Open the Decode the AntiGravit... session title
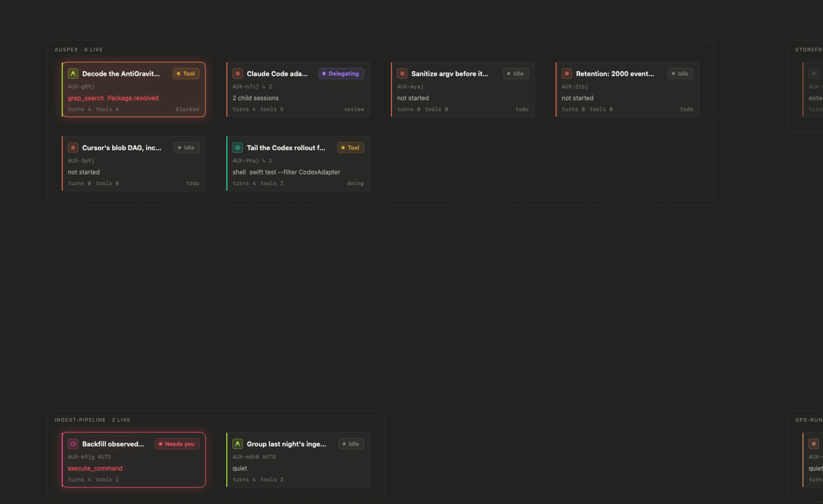This screenshot has width=823, height=504. (x=121, y=74)
